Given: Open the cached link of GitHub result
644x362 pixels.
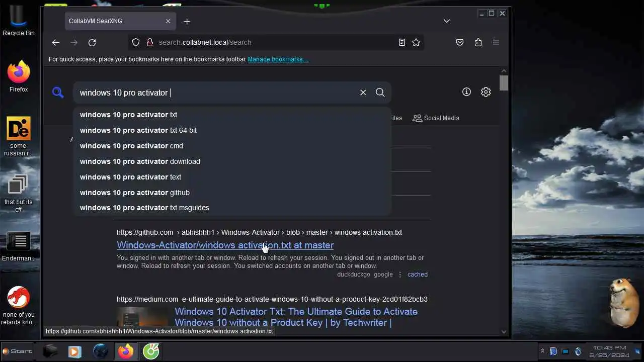Looking at the screenshot, I should tap(418, 275).
